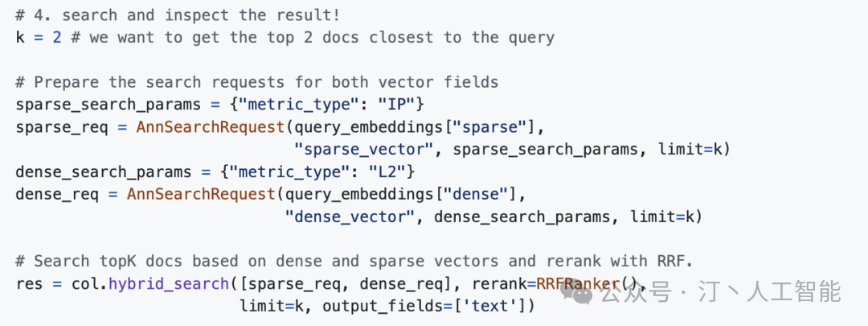Click the WeChat watermark logo icon
This screenshot has width=868, height=326.
[x=576, y=292]
